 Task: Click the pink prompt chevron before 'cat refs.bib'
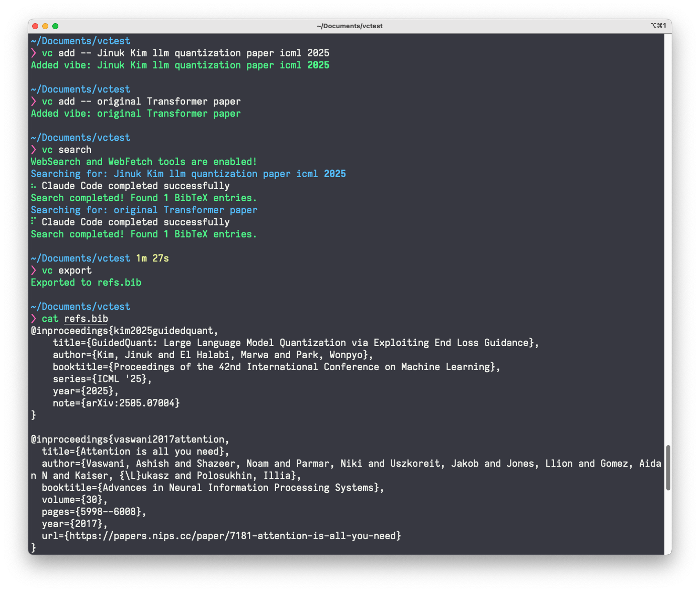pos(34,319)
